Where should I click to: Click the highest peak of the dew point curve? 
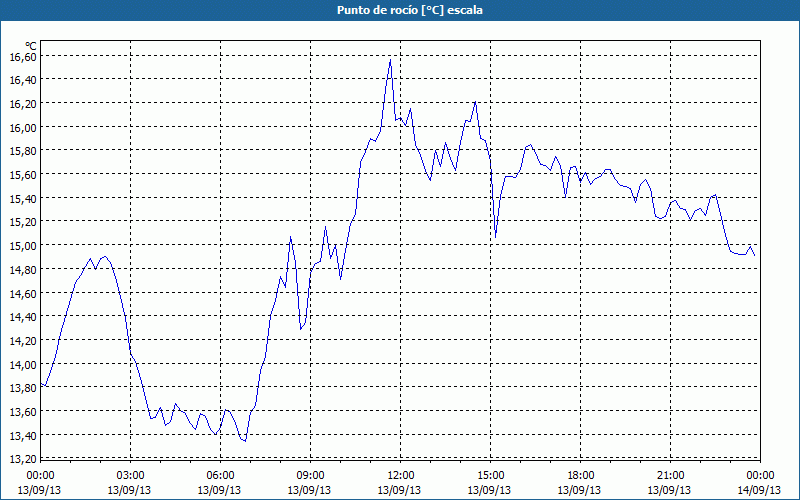(390, 60)
